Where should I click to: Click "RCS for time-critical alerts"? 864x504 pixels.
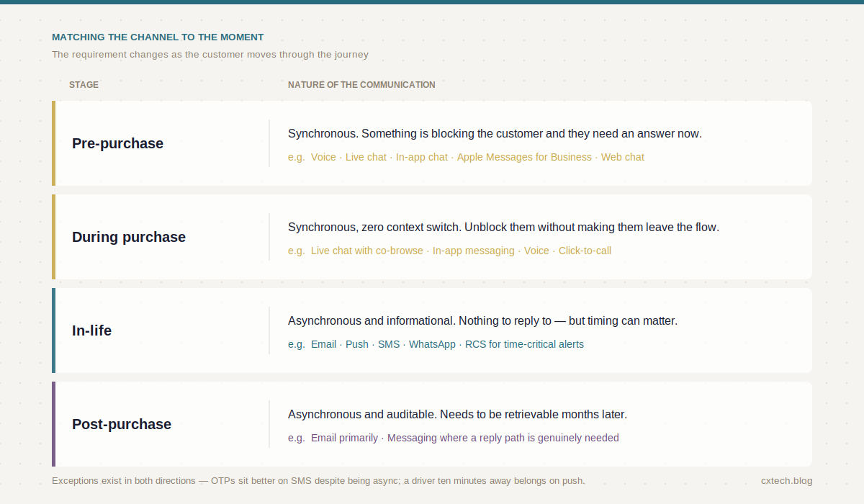[524, 344]
